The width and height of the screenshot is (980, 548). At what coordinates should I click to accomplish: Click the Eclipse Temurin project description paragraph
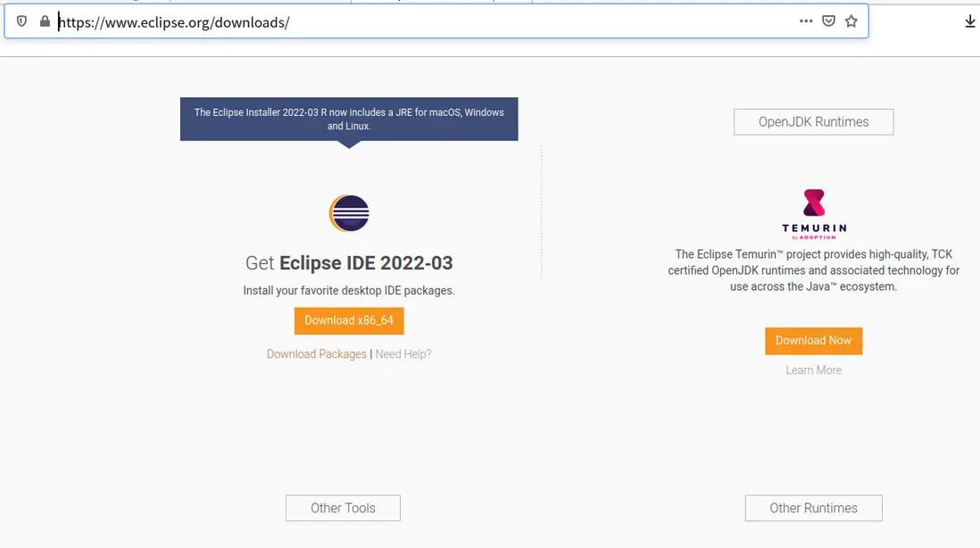pyautogui.click(x=813, y=270)
